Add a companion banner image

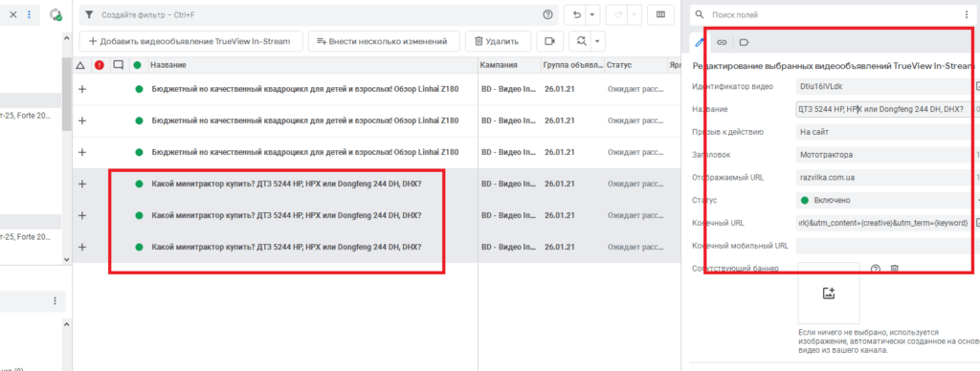[x=829, y=293]
